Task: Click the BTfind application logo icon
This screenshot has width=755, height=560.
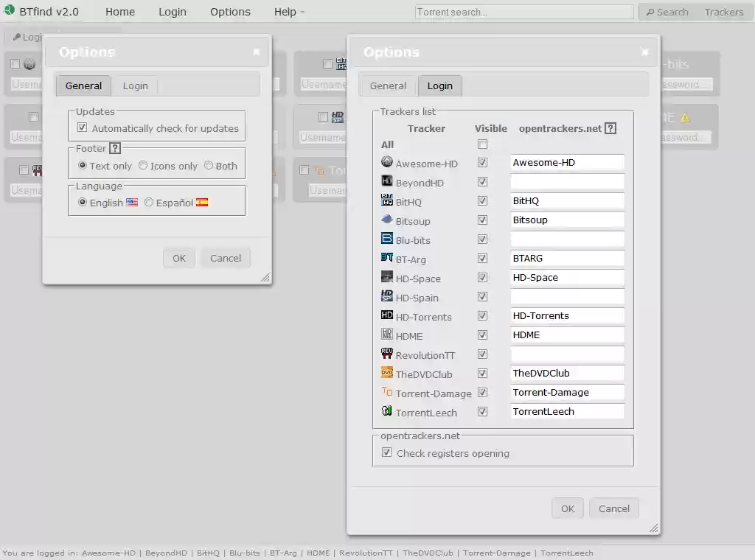Action: click(x=9, y=11)
